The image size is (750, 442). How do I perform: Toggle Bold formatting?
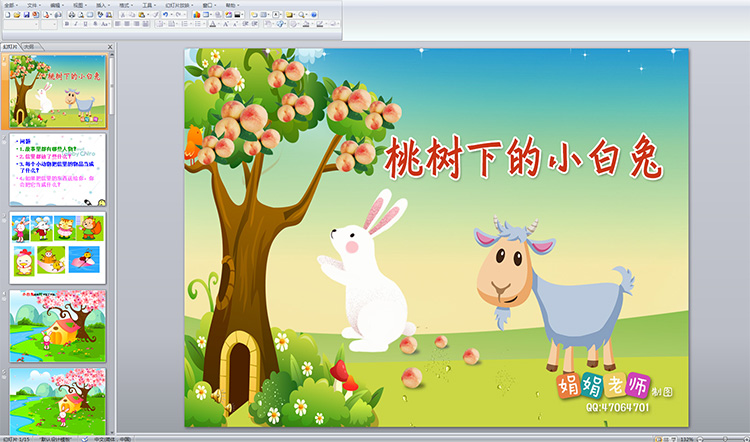coord(67,24)
